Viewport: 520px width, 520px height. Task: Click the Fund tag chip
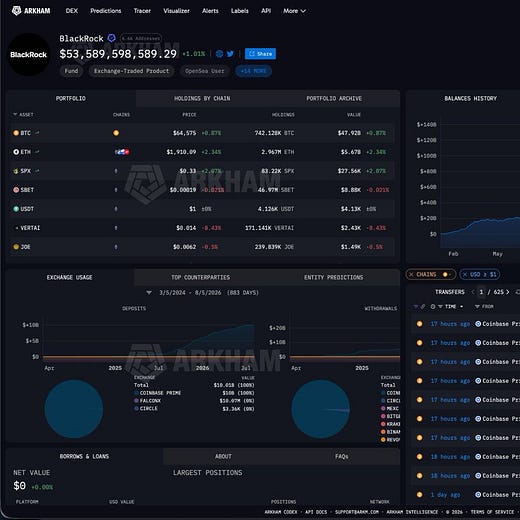(x=71, y=71)
